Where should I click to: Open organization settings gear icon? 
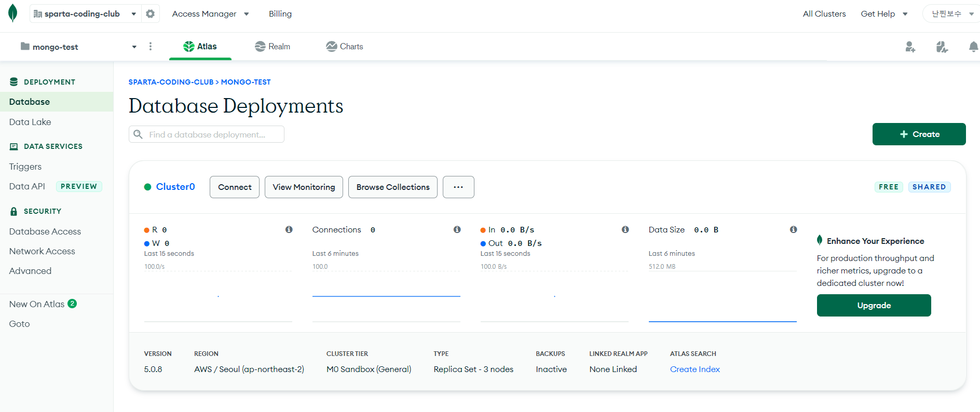point(151,14)
